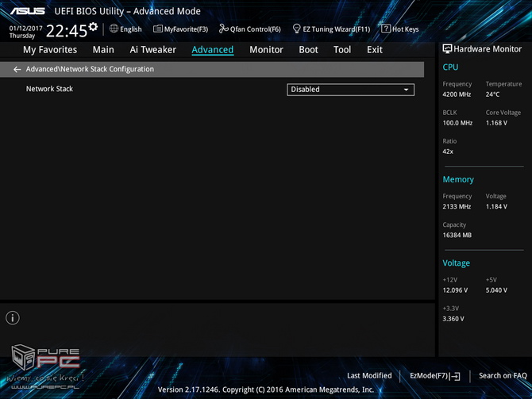The image size is (532, 399).
Task: Switch to EzMode(F7)
Action: tap(434, 376)
